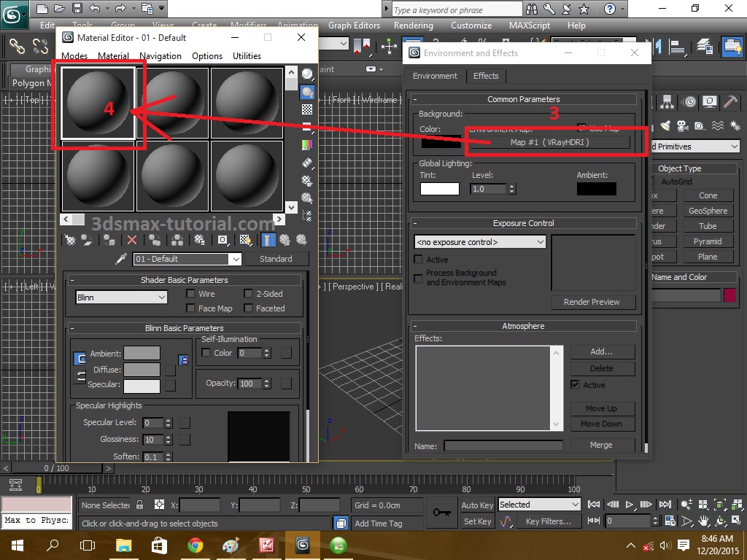747x560 pixels.
Task: Open no exposure control dropdown
Action: 480,242
